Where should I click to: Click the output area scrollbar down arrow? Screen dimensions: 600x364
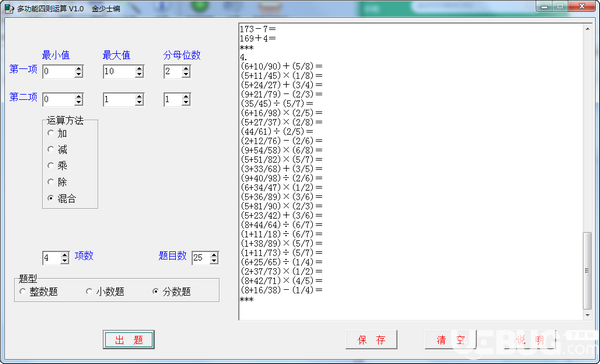coord(587,315)
